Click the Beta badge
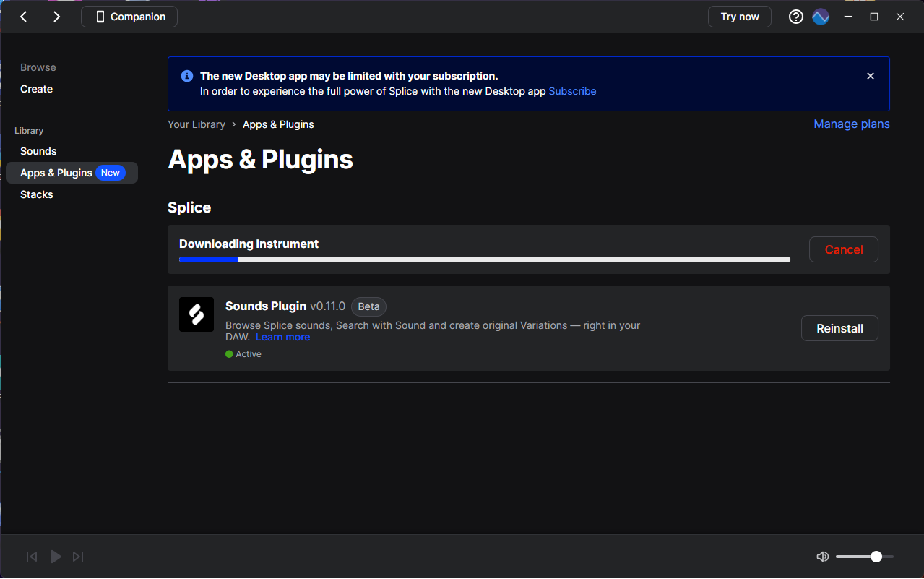This screenshot has height=579, width=924. pyautogui.click(x=368, y=306)
